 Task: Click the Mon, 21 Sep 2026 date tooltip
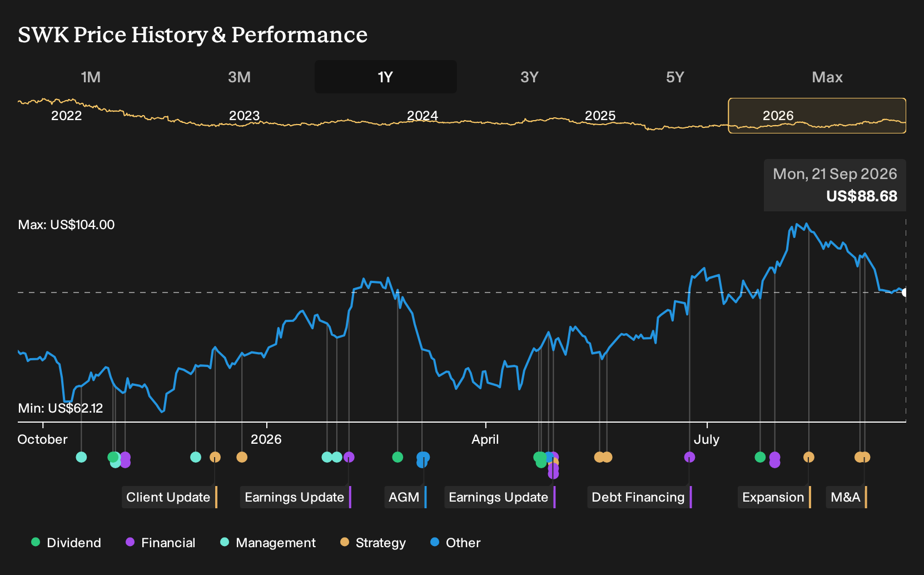point(835,174)
